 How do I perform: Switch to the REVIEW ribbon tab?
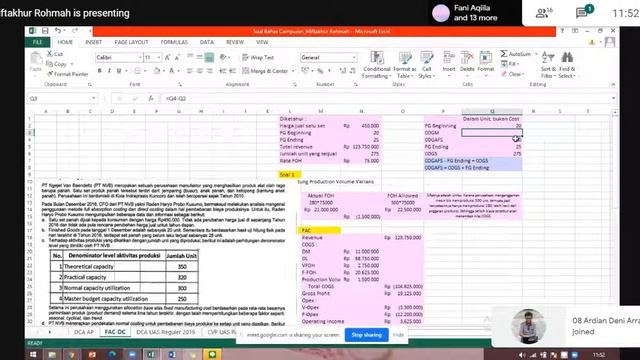coord(235,42)
